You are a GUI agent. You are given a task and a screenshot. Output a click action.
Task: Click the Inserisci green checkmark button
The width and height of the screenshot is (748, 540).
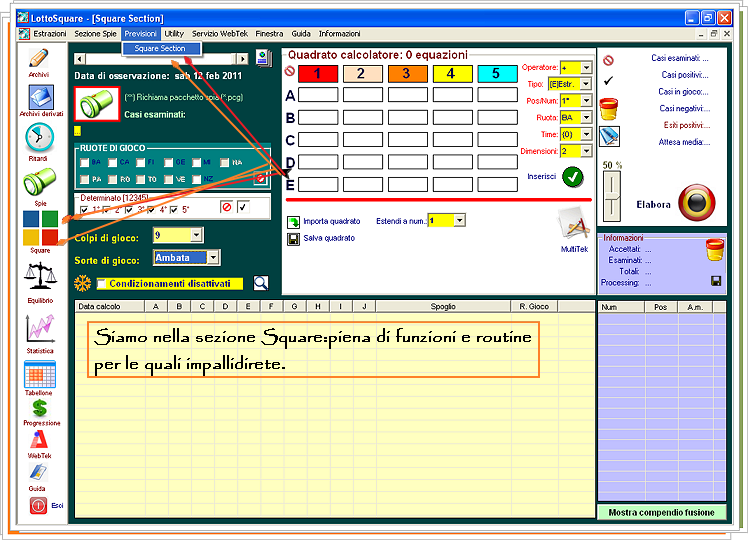572,177
